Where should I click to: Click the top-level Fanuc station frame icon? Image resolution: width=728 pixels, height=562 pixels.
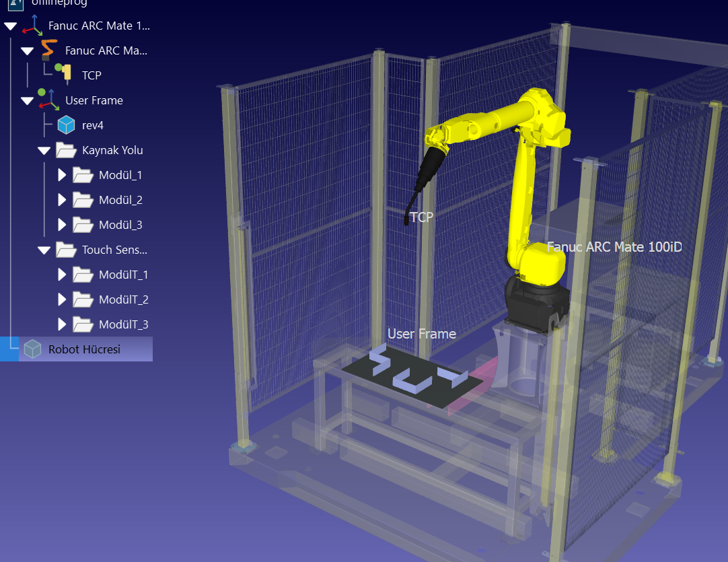click(32, 26)
